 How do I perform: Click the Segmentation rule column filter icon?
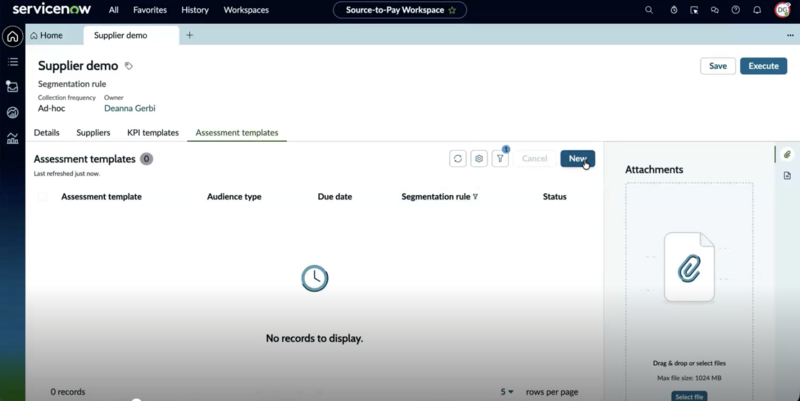(476, 196)
